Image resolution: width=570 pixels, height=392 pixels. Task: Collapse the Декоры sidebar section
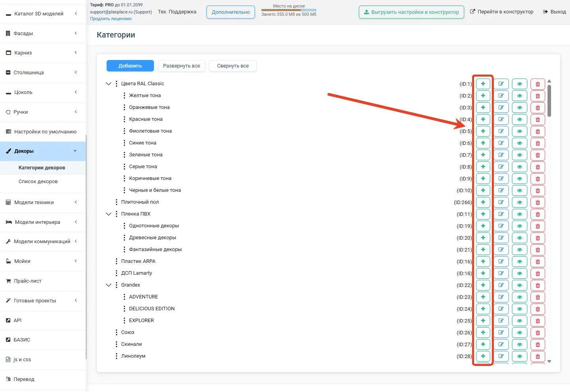tap(43, 151)
